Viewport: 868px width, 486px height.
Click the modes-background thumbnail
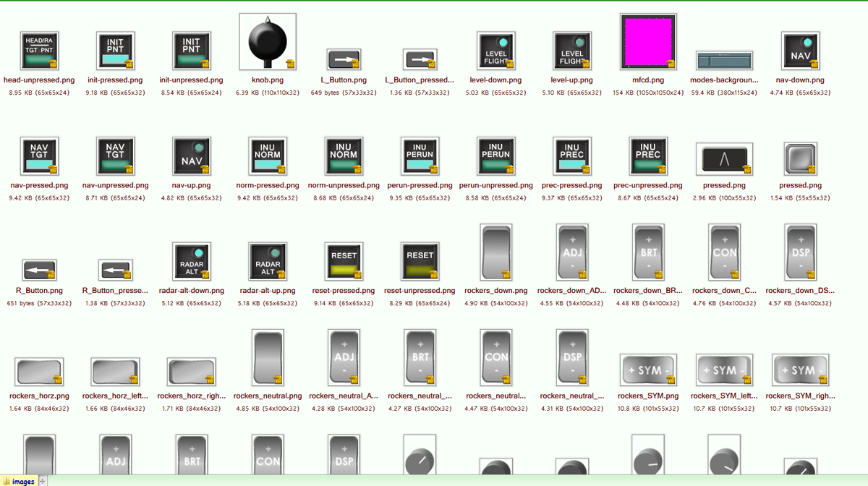pyautogui.click(x=724, y=60)
